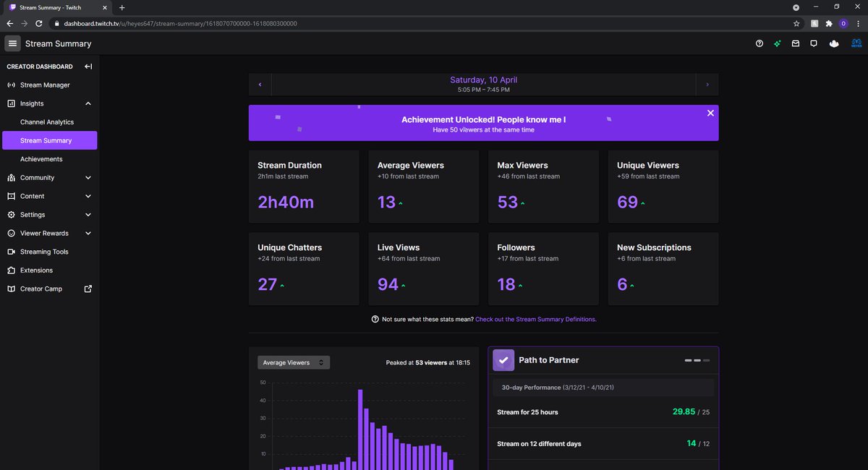
Task: Go to next stream with right arrow
Action: point(707,85)
